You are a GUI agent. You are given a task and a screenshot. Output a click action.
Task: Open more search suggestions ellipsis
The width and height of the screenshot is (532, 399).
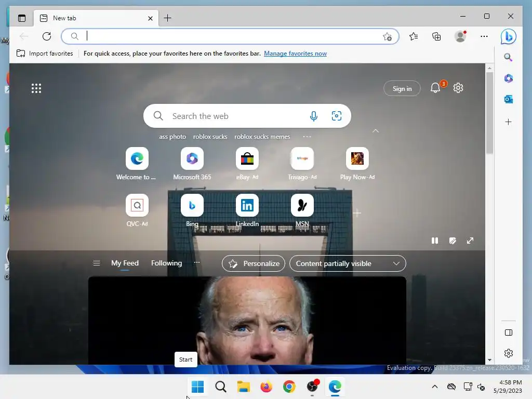coord(307,137)
